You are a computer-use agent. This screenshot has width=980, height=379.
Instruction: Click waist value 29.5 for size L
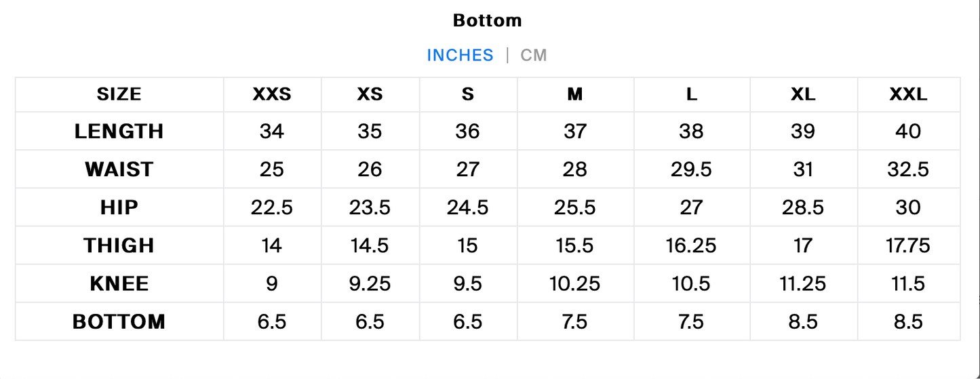point(691,169)
